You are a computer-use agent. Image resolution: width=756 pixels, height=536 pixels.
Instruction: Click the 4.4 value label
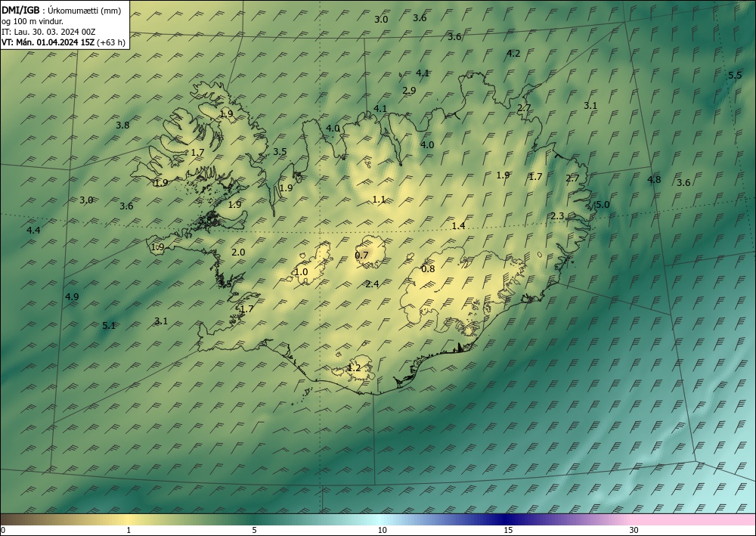click(x=33, y=231)
